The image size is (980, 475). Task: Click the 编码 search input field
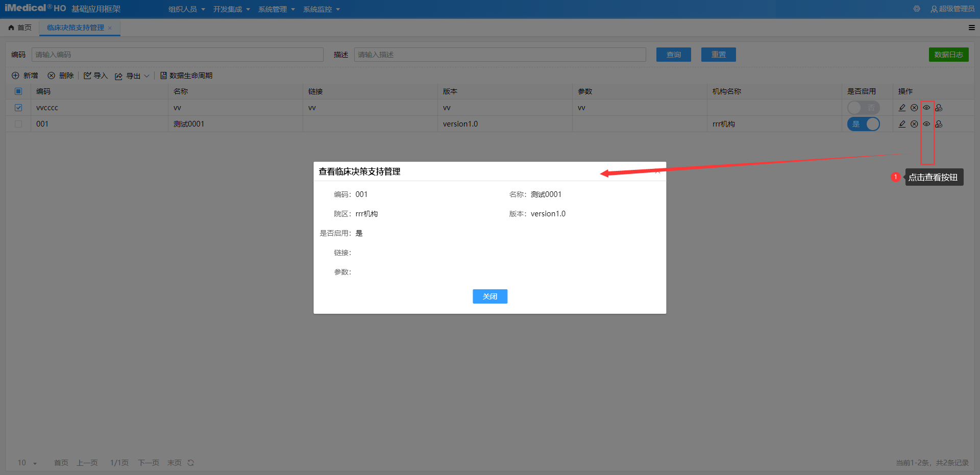(x=178, y=55)
